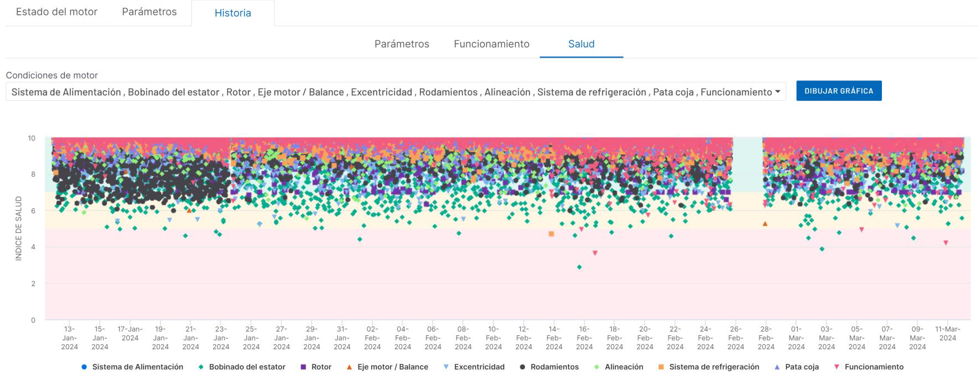
Task: Hide the Rodamientos series via legend label
Action: click(x=554, y=367)
